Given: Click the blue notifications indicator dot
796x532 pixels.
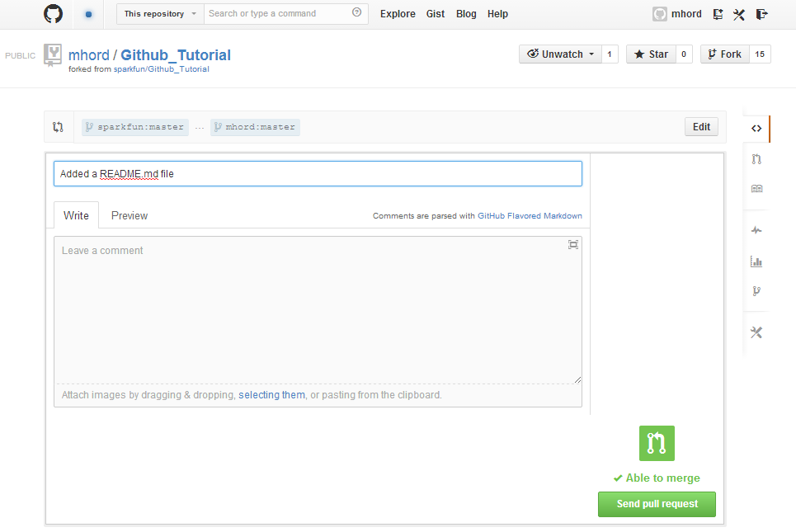Looking at the screenshot, I should point(89,14).
